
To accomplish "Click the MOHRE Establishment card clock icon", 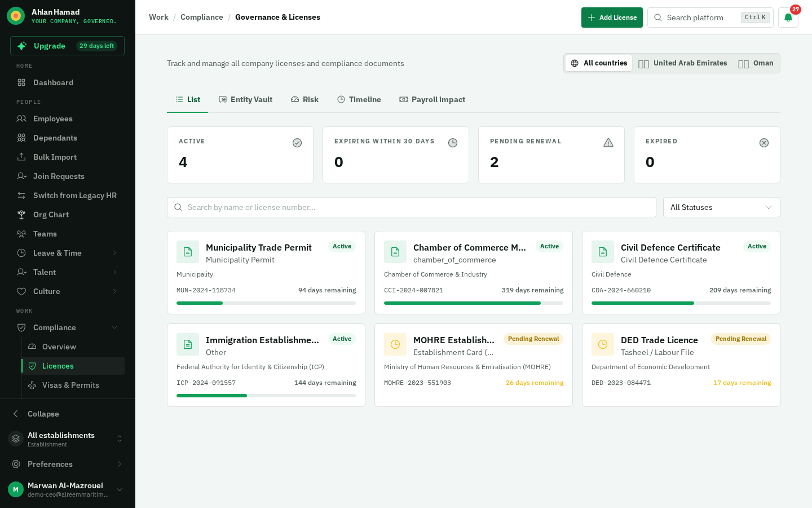I will click(395, 344).
